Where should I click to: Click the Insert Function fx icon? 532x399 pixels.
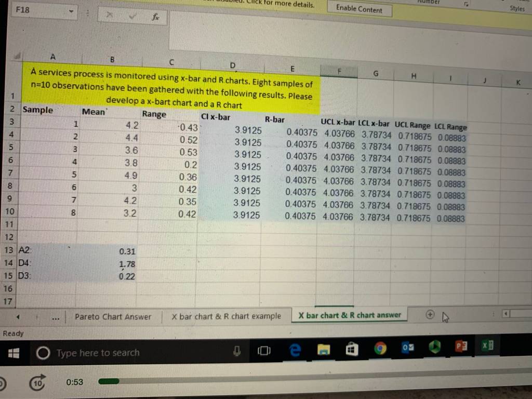click(x=155, y=17)
